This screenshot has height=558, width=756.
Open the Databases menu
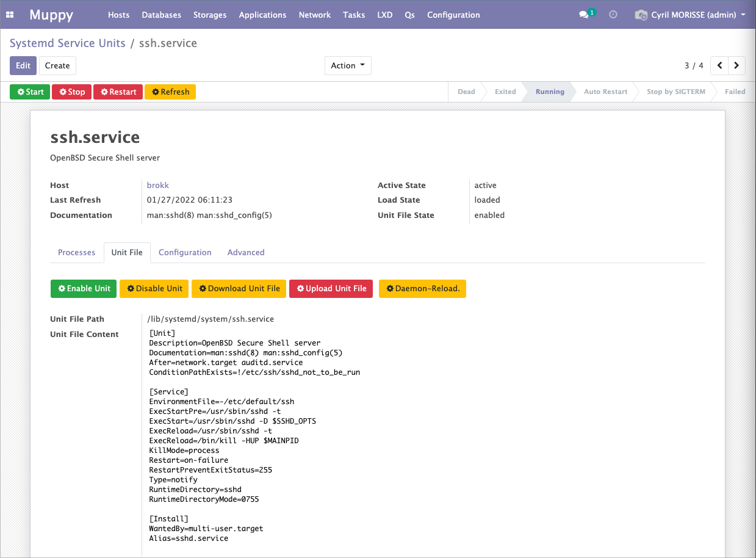click(161, 15)
